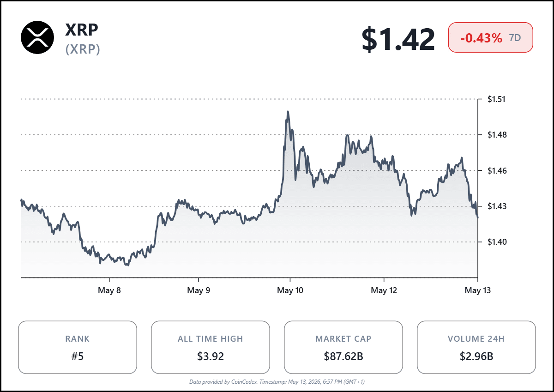The height and width of the screenshot is (392, 554).
Task: Open the Rank #5 card
Action: [78, 347]
